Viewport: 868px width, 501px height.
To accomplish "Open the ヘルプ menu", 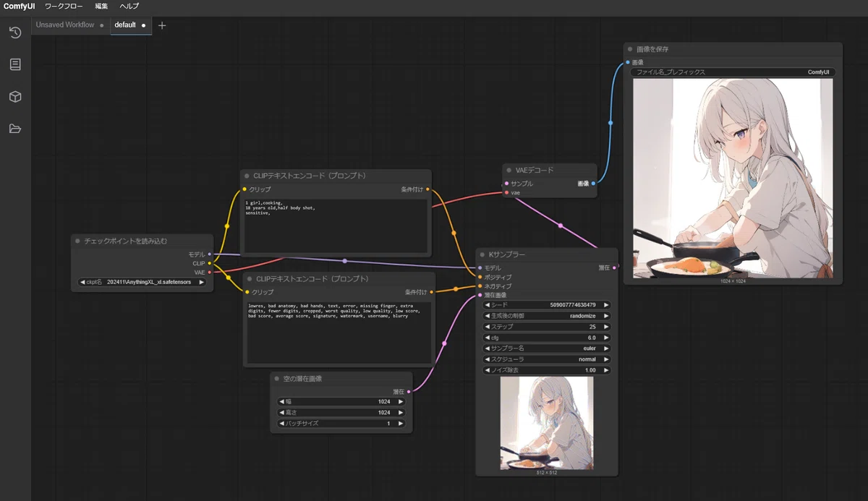I will pyautogui.click(x=129, y=6).
